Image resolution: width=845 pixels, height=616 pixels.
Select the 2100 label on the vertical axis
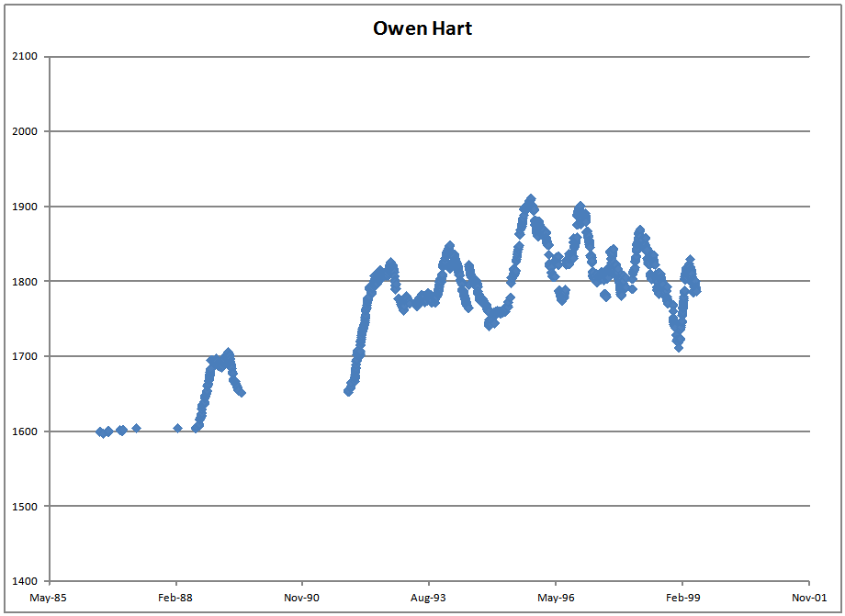click(x=25, y=57)
